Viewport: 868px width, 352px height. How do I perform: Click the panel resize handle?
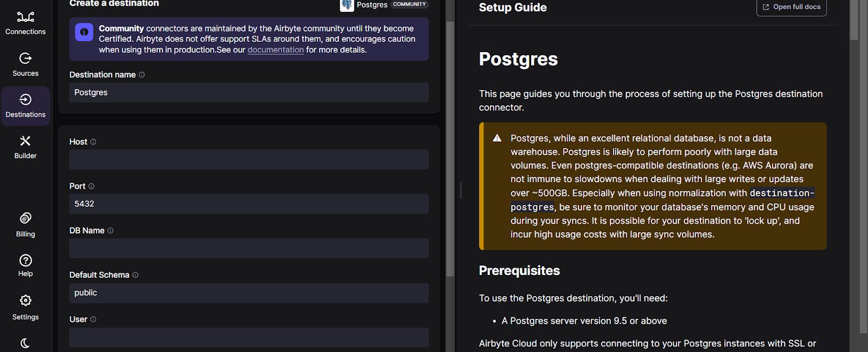pos(461,190)
